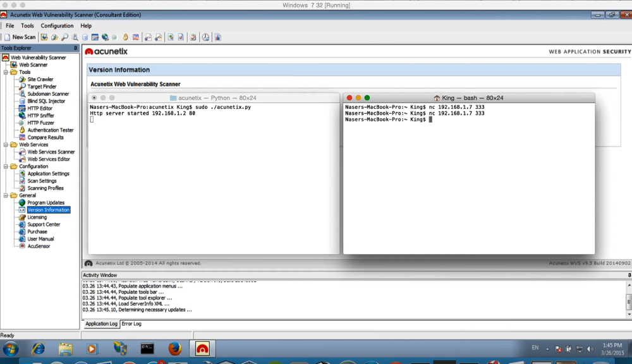Select Version Information in the tree
The width and height of the screenshot is (632, 364).
(x=49, y=210)
